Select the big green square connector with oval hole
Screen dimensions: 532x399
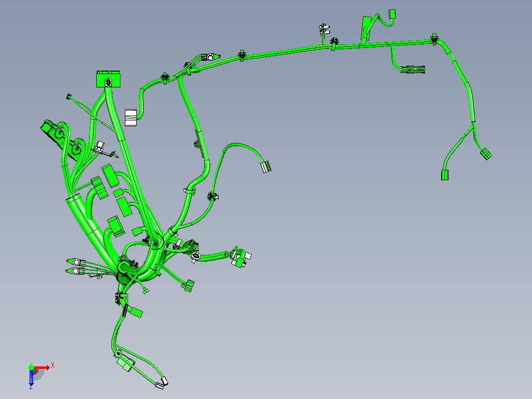pyautogui.click(x=108, y=79)
